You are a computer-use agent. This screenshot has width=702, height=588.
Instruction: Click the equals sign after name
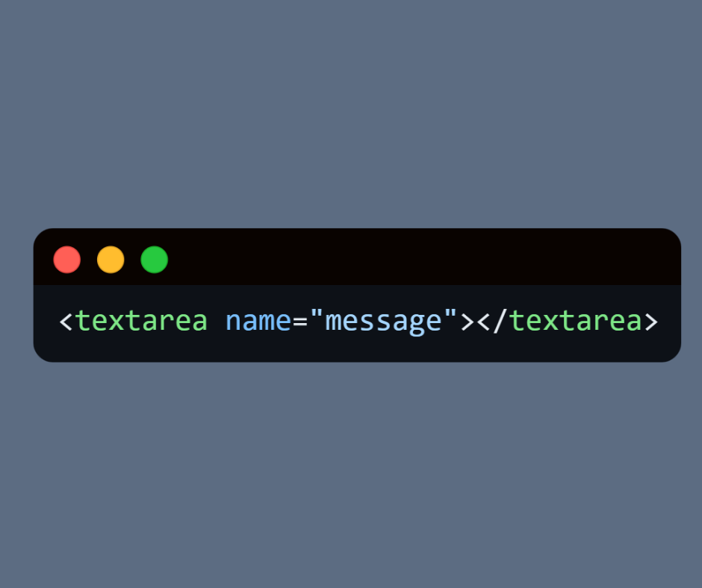[x=300, y=322]
